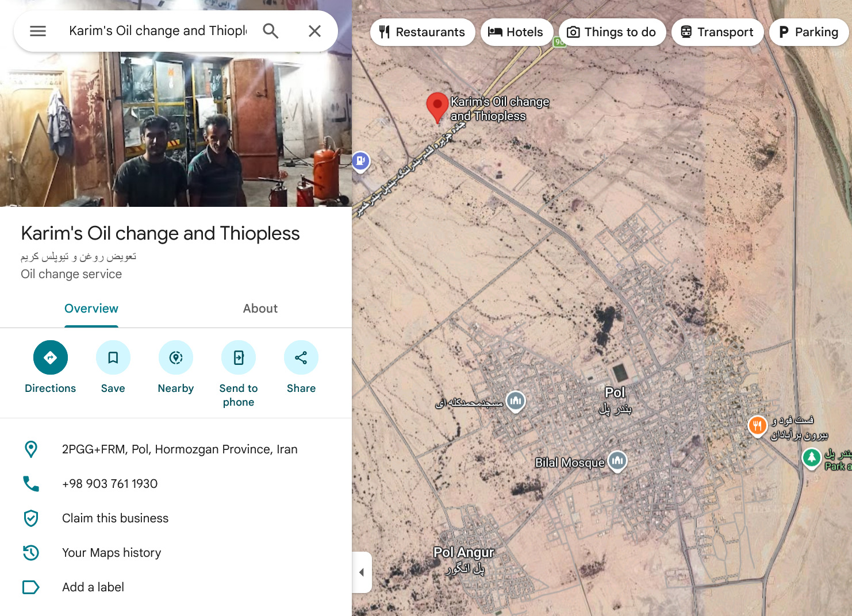Switch to the About tab
Viewport: 852px width, 616px height.
point(260,309)
